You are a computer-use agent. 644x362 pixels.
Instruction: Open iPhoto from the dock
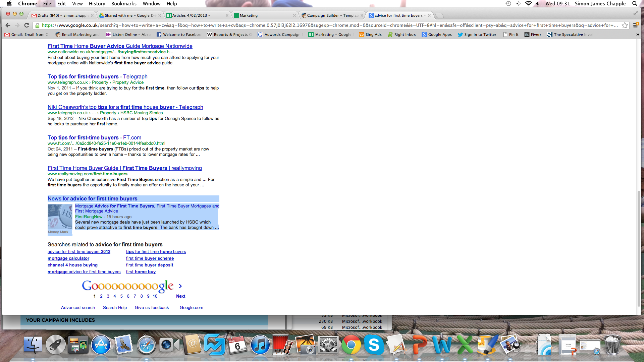(306, 345)
